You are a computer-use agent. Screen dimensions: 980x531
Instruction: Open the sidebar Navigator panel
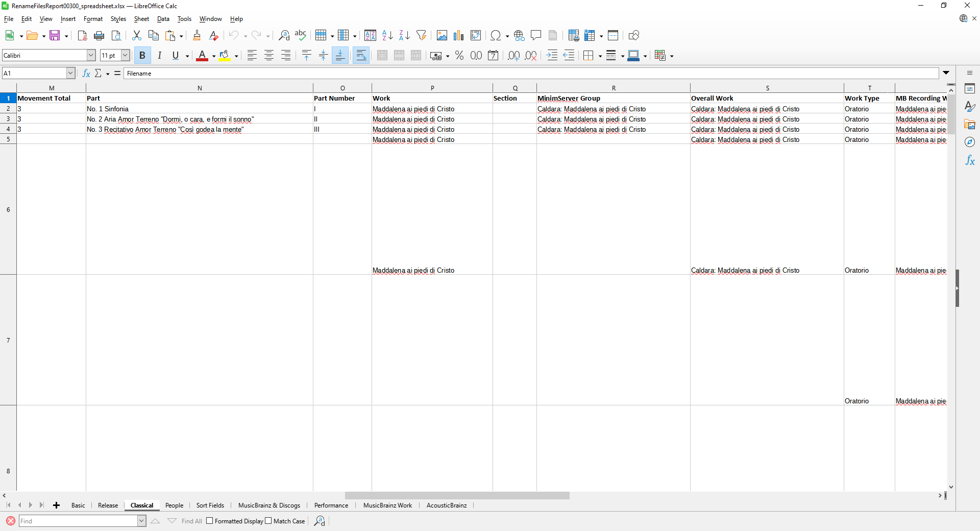coord(970,142)
